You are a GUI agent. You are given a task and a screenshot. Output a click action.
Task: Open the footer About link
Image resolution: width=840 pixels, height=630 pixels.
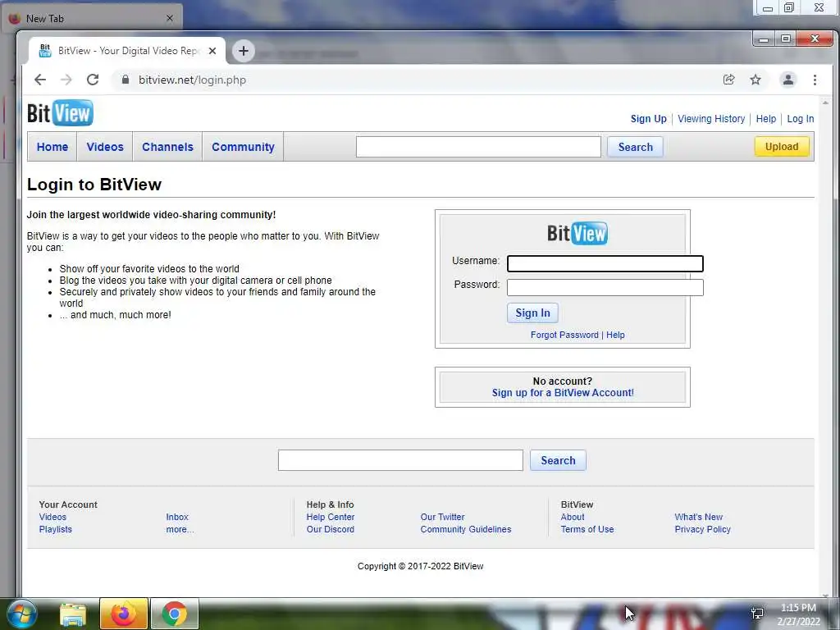573,517
